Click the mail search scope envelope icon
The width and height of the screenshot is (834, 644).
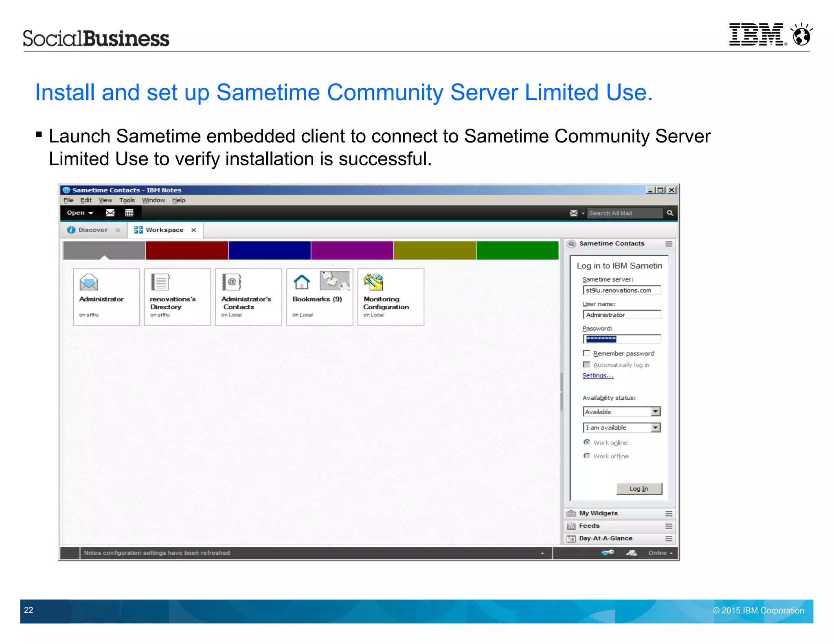coord(574,213)
